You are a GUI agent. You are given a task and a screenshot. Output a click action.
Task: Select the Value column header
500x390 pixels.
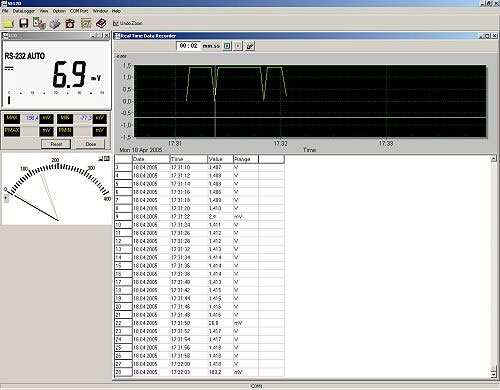coord(220,159)
